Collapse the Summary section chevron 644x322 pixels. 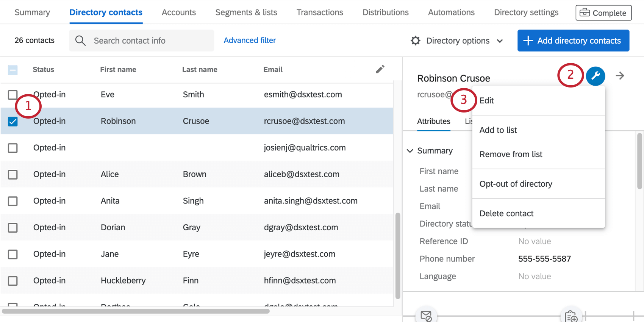(410, 151)
